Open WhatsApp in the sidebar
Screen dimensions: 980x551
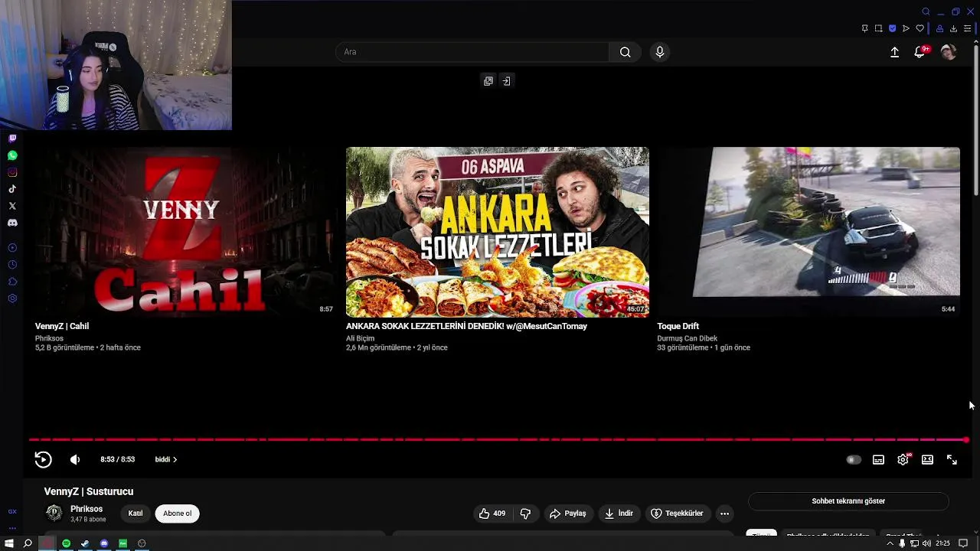(12, 155)
